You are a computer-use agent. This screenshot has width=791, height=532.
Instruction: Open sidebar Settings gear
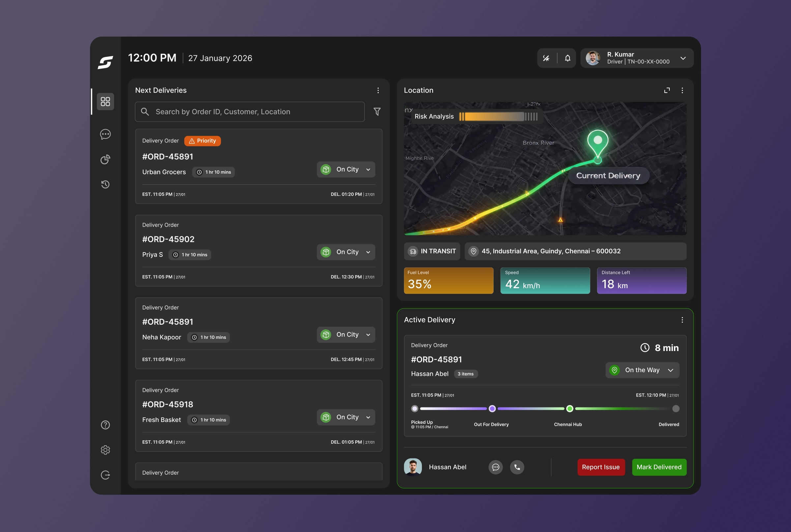(x=105, y=450)
